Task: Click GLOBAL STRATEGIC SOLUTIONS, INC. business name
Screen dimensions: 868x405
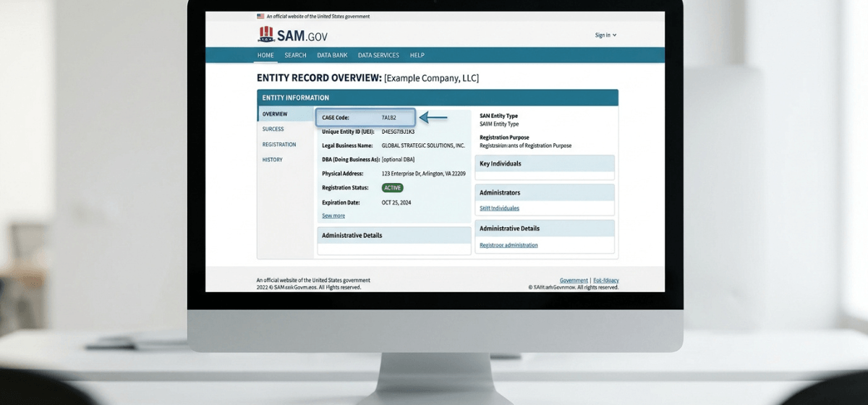Action: click(x=423, y=145)
